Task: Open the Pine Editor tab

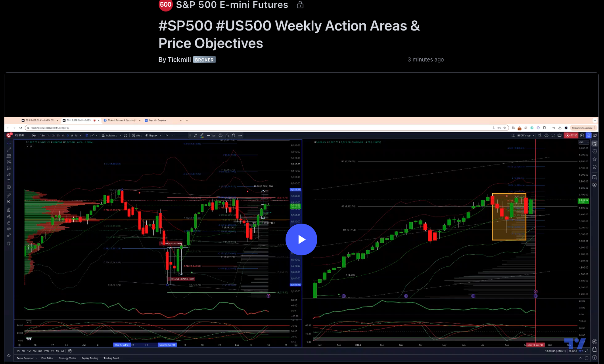Action: click(47, 358)
